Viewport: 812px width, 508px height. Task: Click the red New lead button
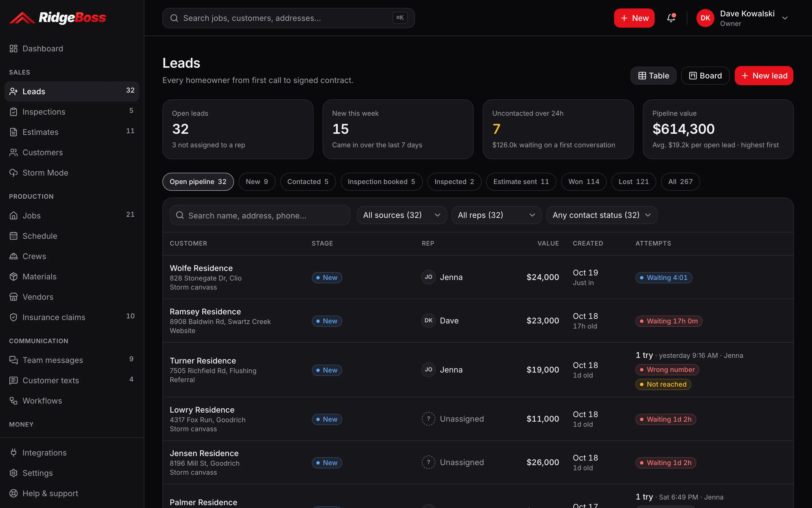tap(764, 76)
